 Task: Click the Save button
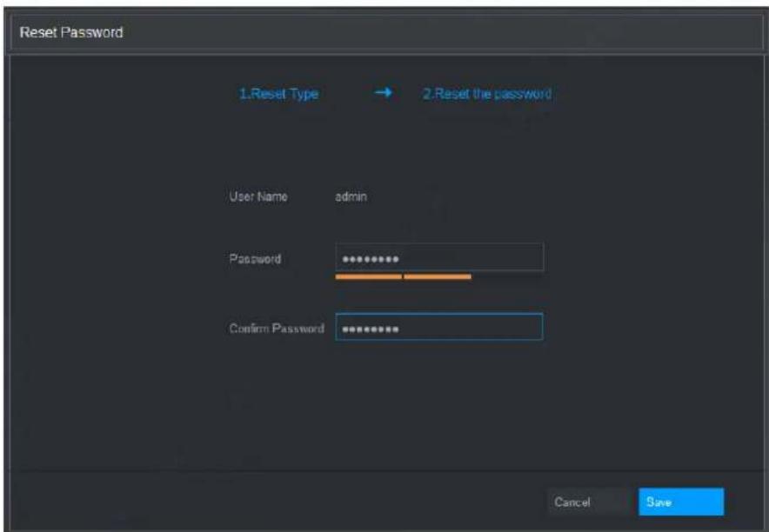[x=681, y=502]
